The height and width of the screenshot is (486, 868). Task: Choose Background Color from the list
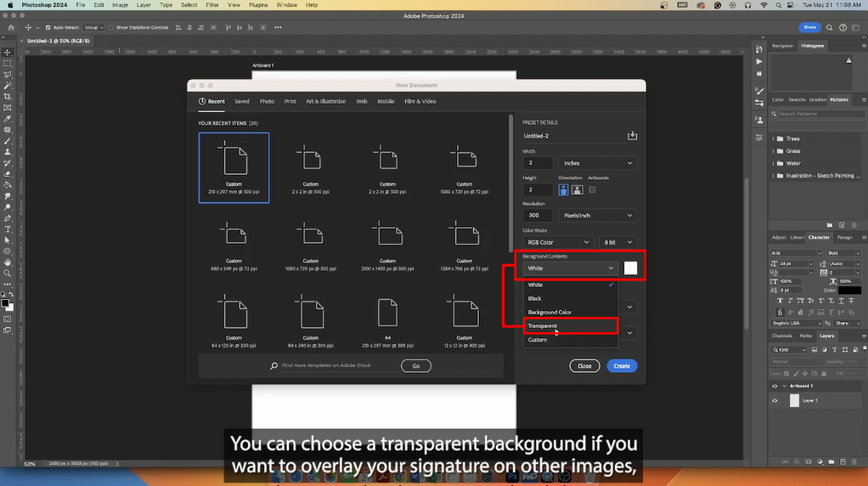coord(571,312)
